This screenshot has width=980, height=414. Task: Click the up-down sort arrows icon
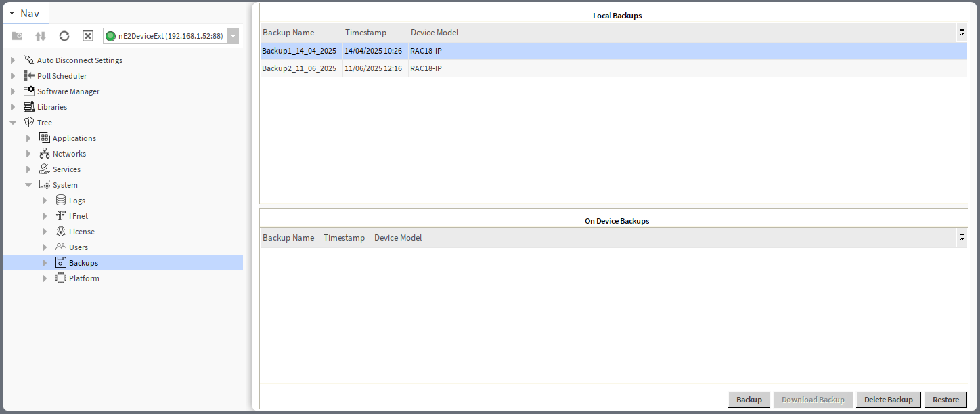coord(40,36)
